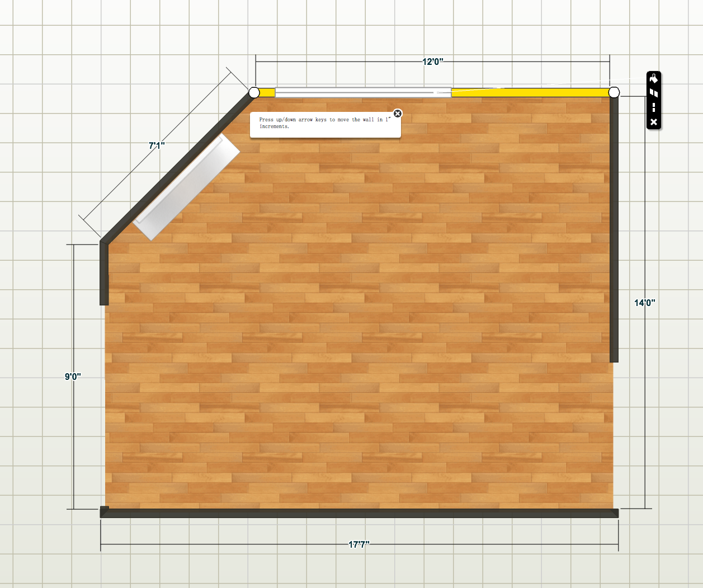Click the 12'0" top wall dimension
Viewport: 703px width, 588px height.
click(x=432, y=62)
